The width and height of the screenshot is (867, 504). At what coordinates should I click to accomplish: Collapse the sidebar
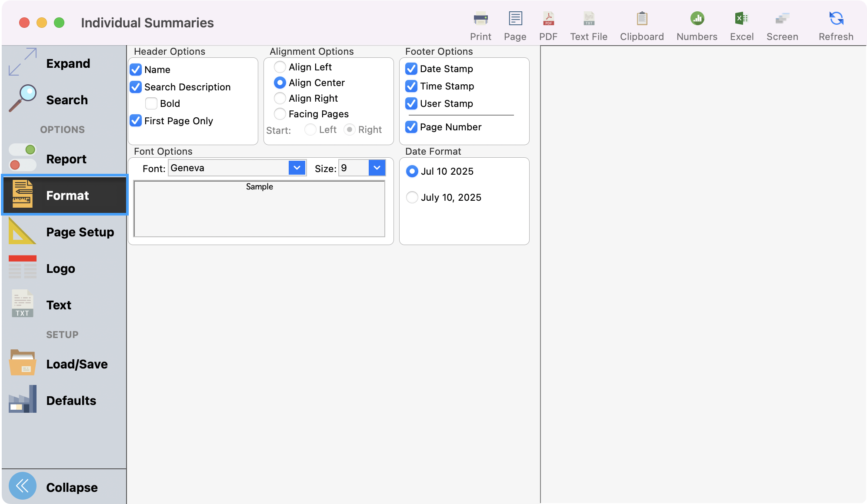(72, 487)
